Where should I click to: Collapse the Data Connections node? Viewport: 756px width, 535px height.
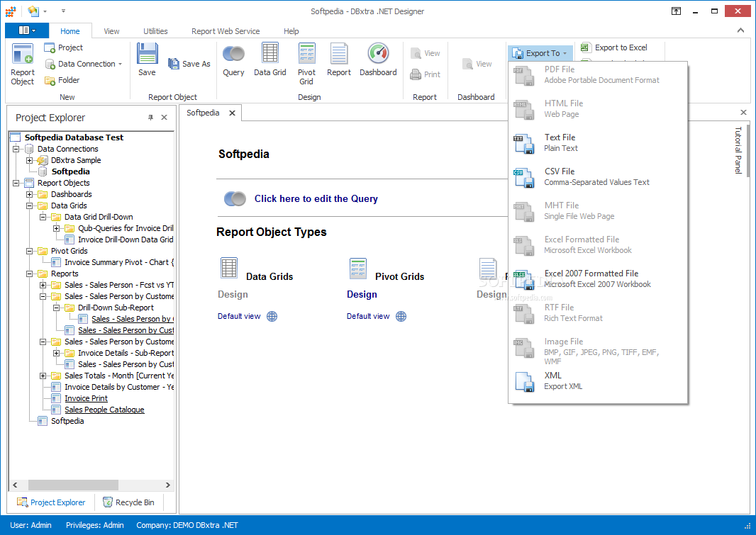(x=16, y=149)
